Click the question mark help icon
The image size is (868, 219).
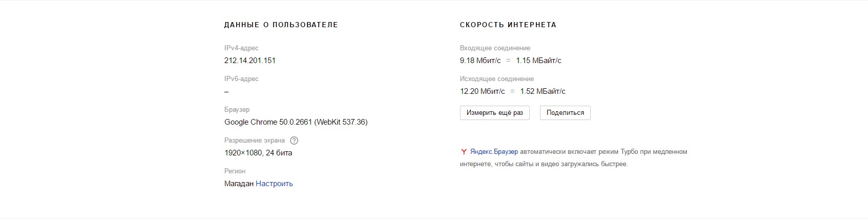[294, 141]
